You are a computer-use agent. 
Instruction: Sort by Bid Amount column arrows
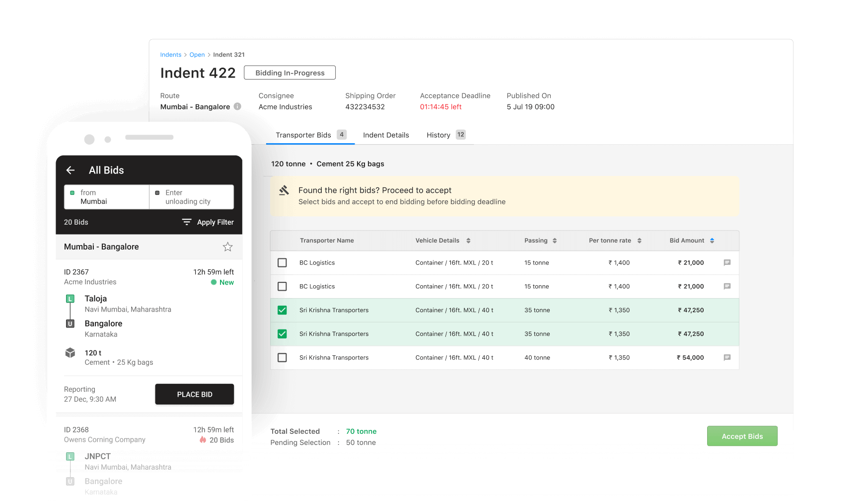point(712,241)
